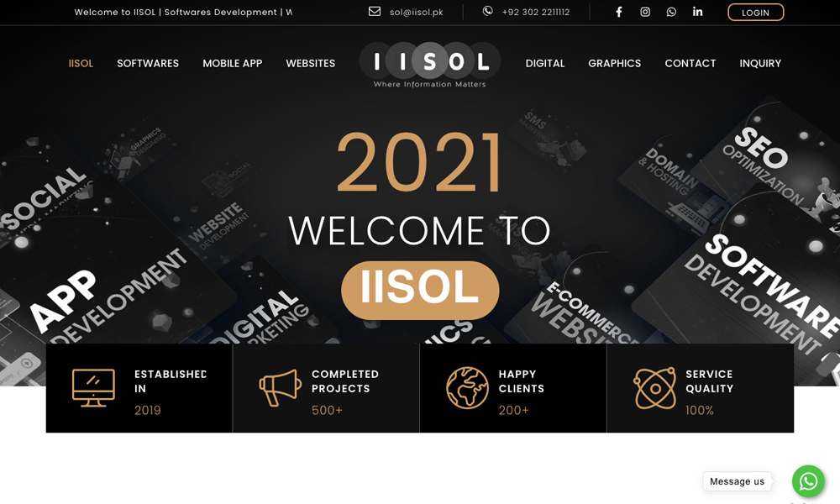Click the globe Happy Clients icon
The width and height of the screenshot is (840, 504).
click(x=467, y=388)
